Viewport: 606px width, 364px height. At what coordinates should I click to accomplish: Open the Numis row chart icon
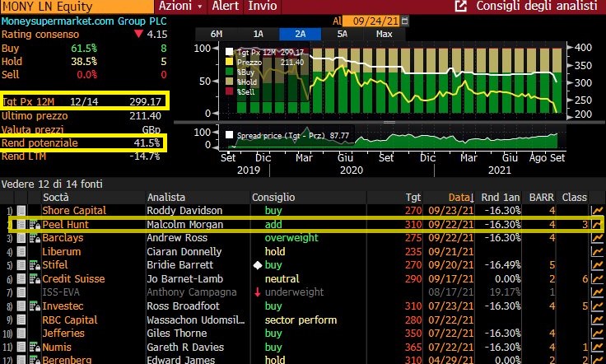[x=597, y=347]
